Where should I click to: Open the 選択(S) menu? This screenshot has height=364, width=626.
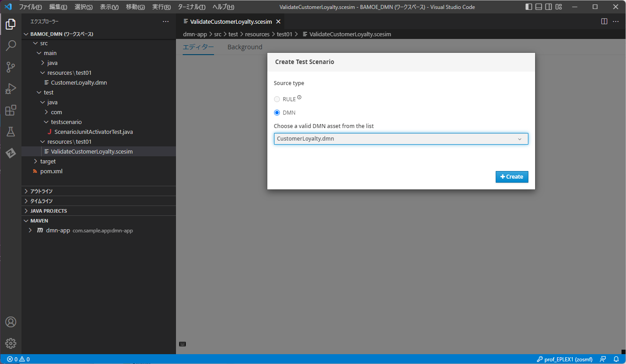coord(84,7)
